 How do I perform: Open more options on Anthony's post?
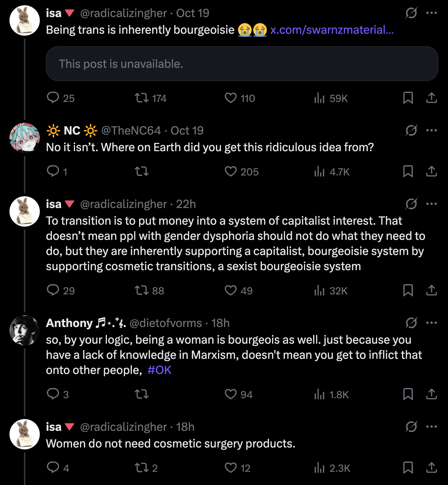431,323
